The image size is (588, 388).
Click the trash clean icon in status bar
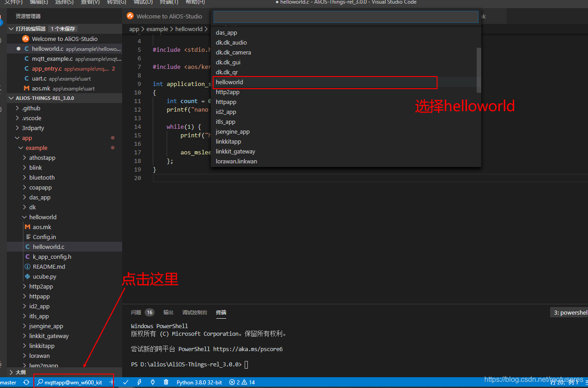coord(166,382)
